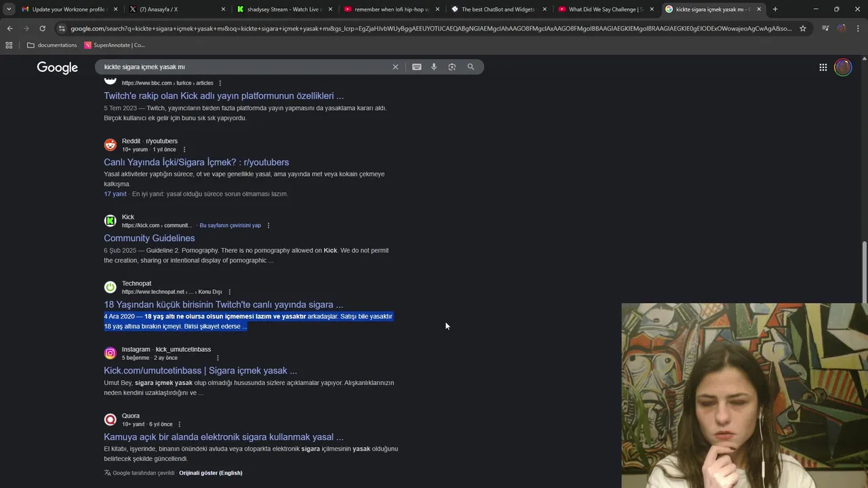The width and height of the screenshot is (868, 488).
Task: Click the Quora result favicon
Action: pyautogui.click(x=110, y=420)
